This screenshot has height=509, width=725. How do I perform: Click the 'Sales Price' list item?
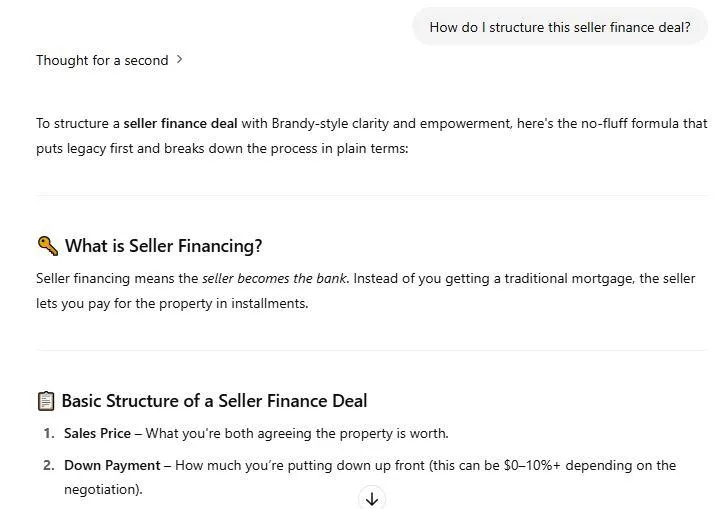256,433
